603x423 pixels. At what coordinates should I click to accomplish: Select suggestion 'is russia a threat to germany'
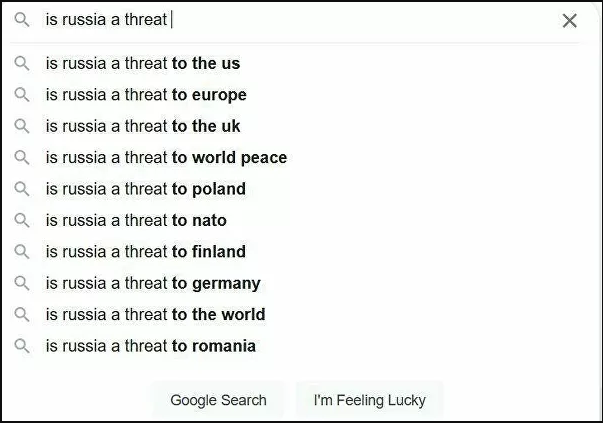(295, 283)
